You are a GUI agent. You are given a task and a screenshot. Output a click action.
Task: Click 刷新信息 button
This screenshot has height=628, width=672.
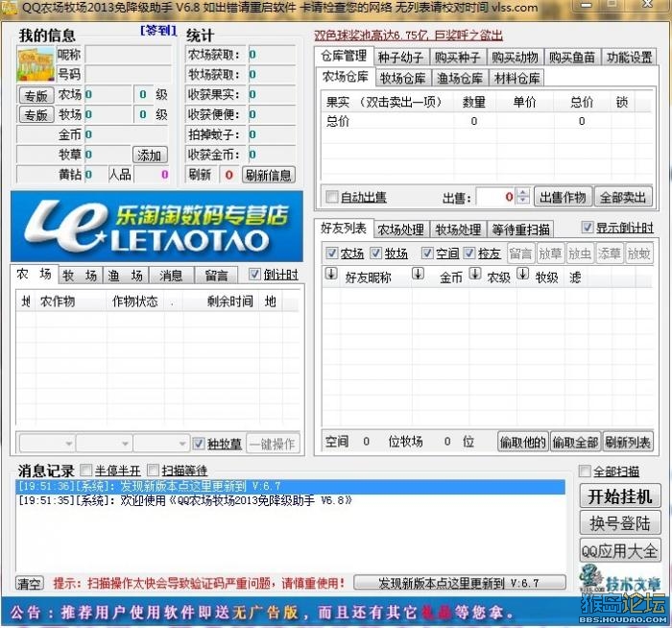click(x=269, y=175)
